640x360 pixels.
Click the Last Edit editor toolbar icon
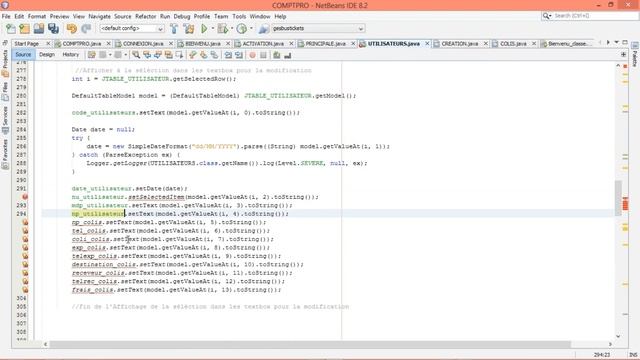pyautogui.click(x=91, y=55)
